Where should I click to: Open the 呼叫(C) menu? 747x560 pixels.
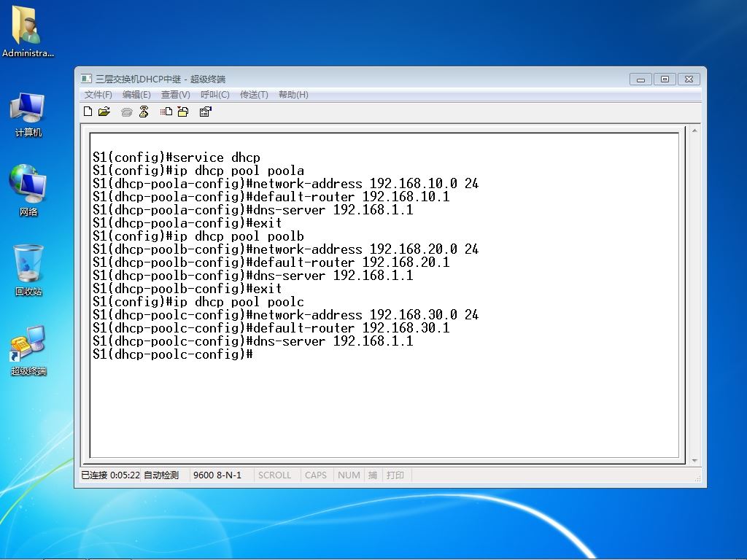[215, 95]
